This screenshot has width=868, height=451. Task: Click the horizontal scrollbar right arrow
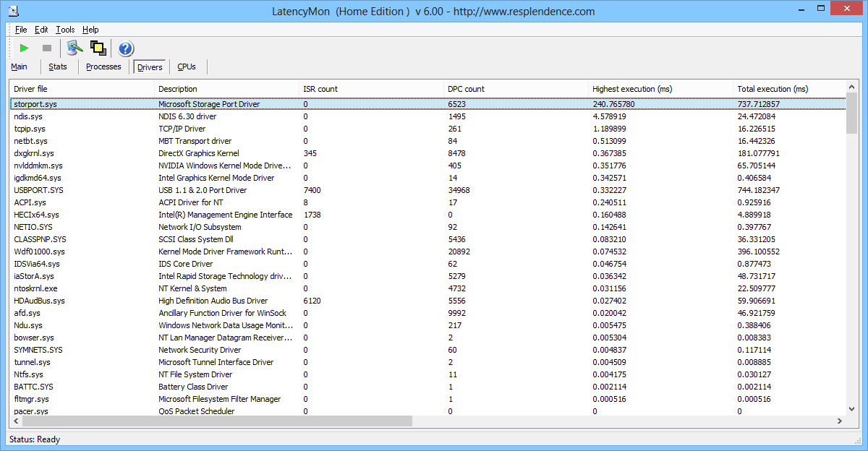[x=839, y=421]
